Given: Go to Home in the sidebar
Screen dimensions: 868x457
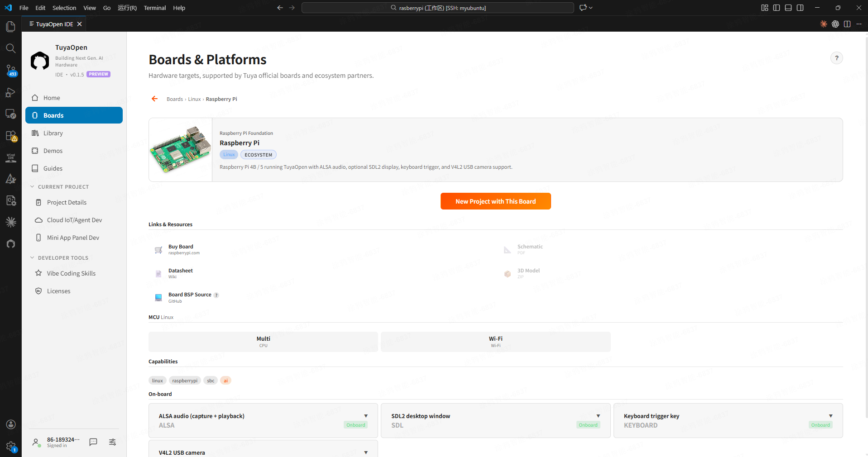Looking at the screenshot, I should (x=74, y=98).
